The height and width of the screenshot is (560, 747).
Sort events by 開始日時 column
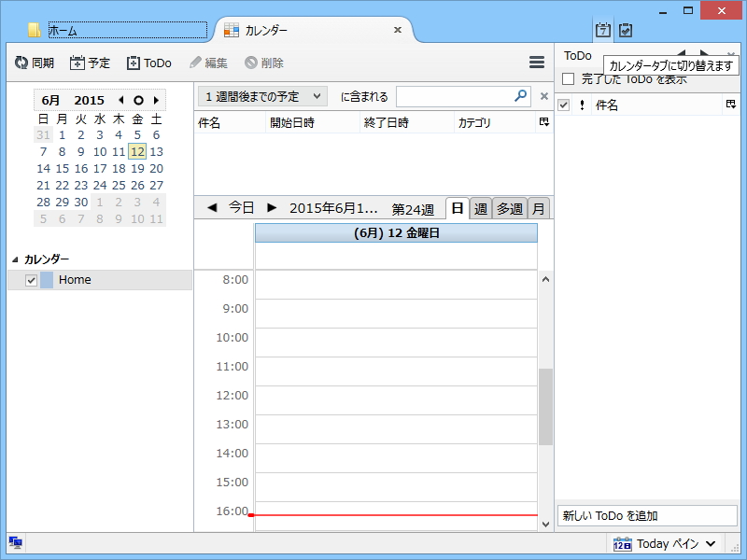pos(313,123)
